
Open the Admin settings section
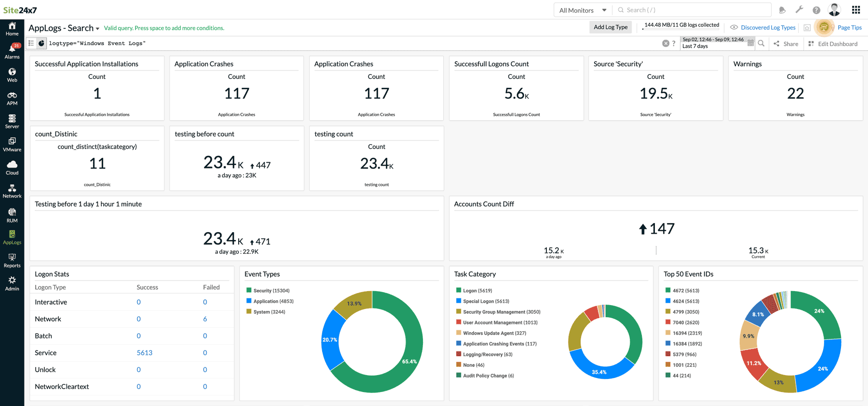point(12,283)
